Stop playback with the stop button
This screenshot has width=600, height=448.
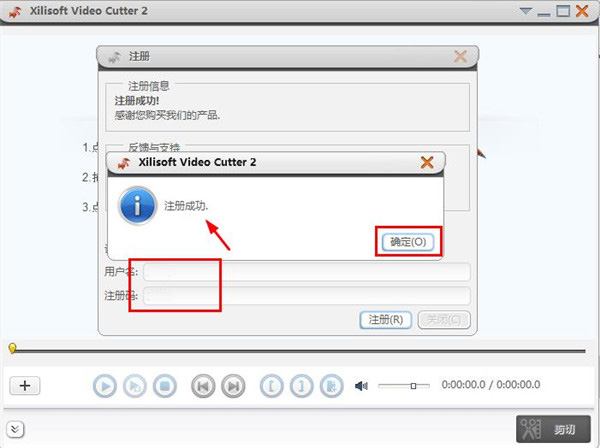pyautogui.click(x=165, y=386)
